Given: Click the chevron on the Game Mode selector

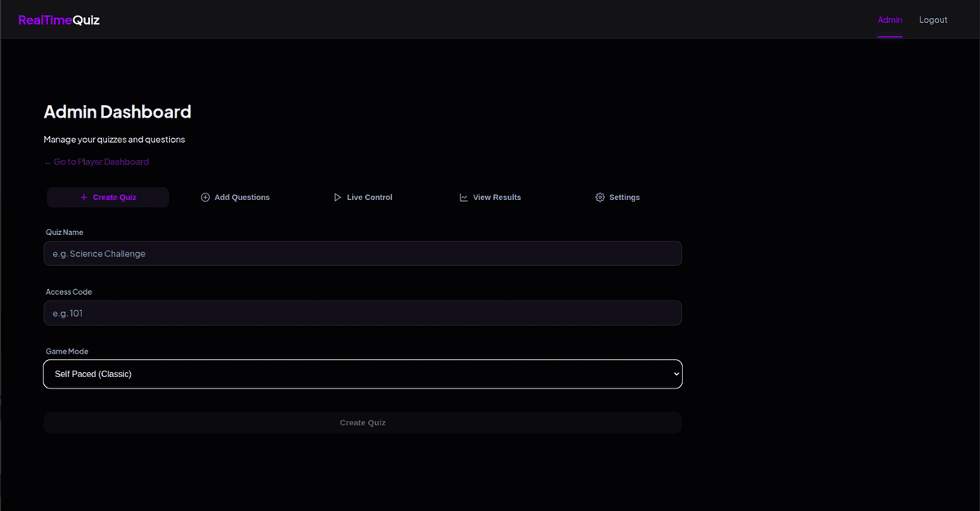Looking at the screenshot, I should tap(675, 373).
